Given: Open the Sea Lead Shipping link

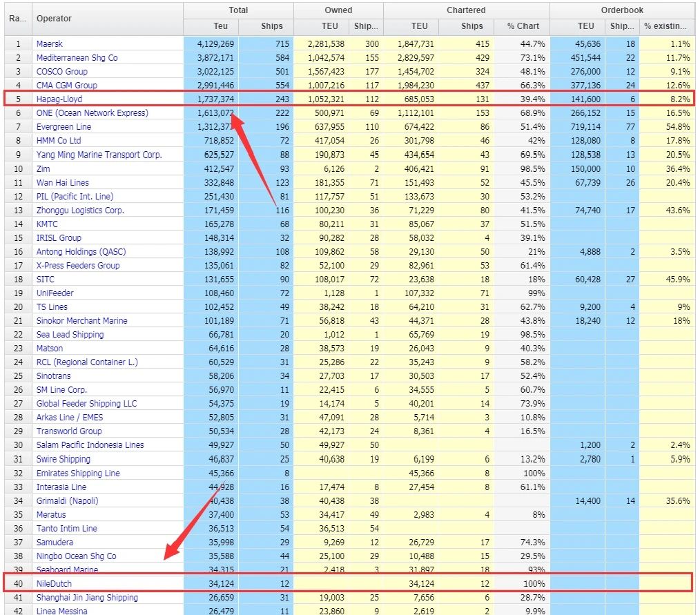Looking at the screenshot, I should coord(70,335).
